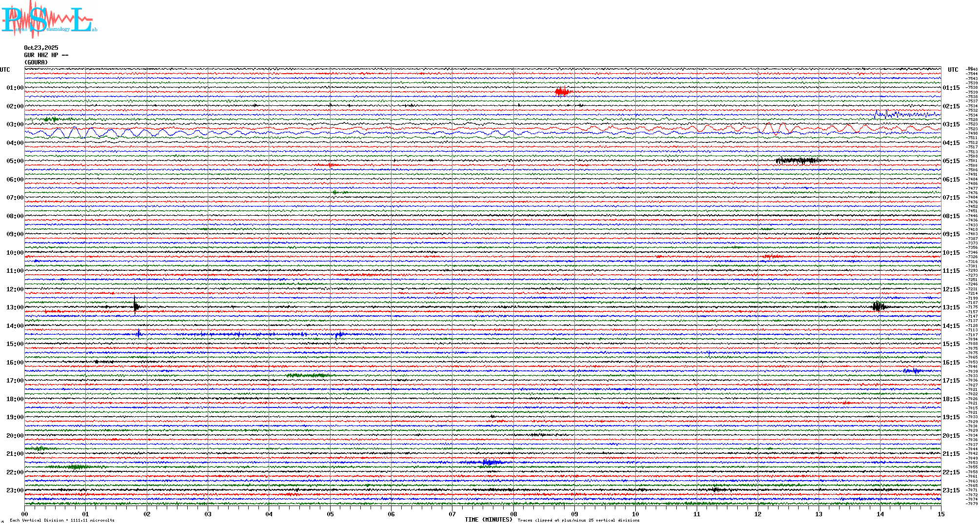The image size is (980, 527).
Task: Click the left UTC axis header
Action: tap(5, 70)
